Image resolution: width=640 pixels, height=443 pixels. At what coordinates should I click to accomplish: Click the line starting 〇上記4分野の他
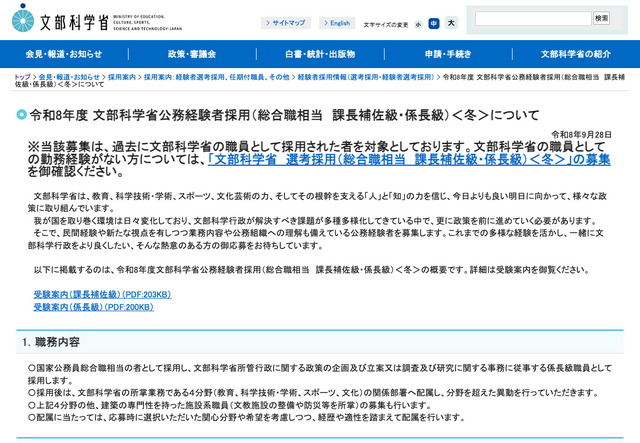(230, 405)
